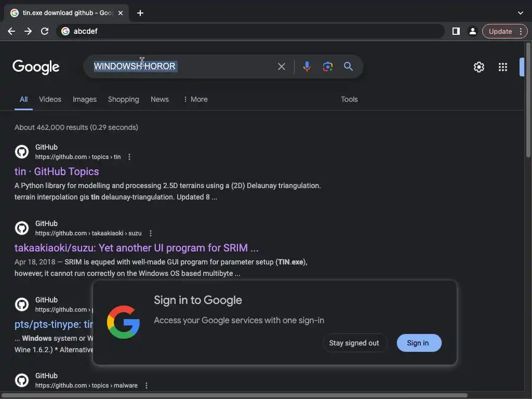Search by image with the lens icon
532x399 pixels.
327,66
